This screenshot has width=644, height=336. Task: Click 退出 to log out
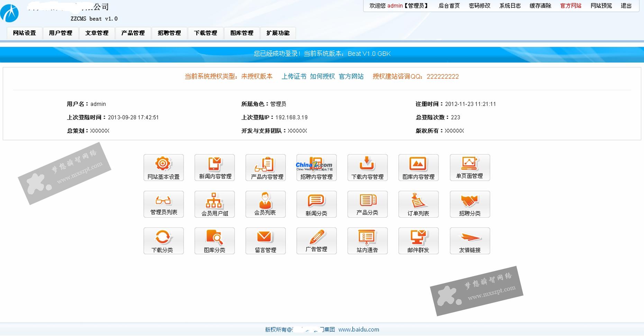point(626,6)
